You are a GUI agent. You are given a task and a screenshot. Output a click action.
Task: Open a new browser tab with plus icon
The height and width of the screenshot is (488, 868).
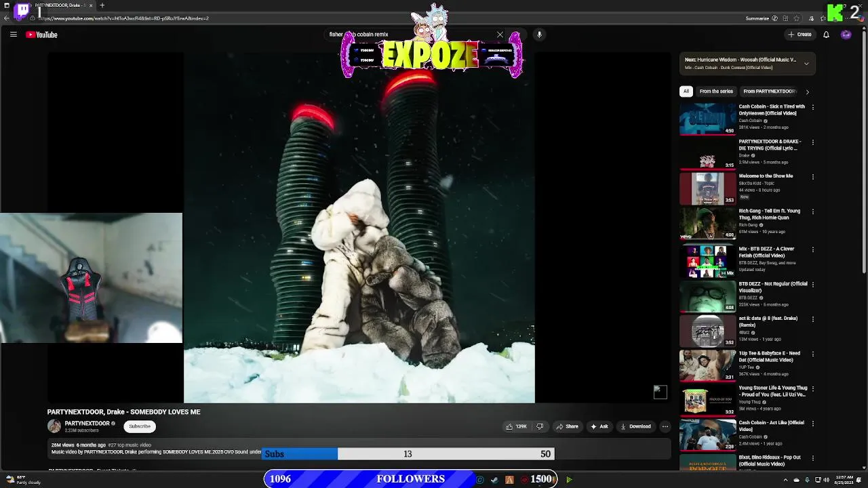click(102, 5)
